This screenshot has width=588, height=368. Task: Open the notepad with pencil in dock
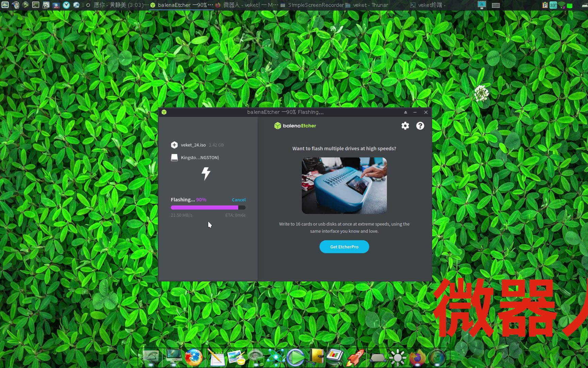coord(216,357)
